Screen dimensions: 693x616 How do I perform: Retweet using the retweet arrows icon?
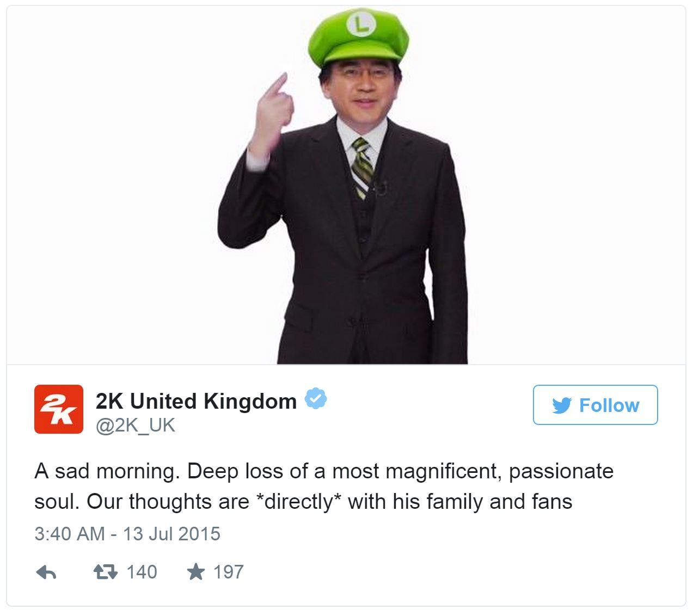tap(105, 572)
